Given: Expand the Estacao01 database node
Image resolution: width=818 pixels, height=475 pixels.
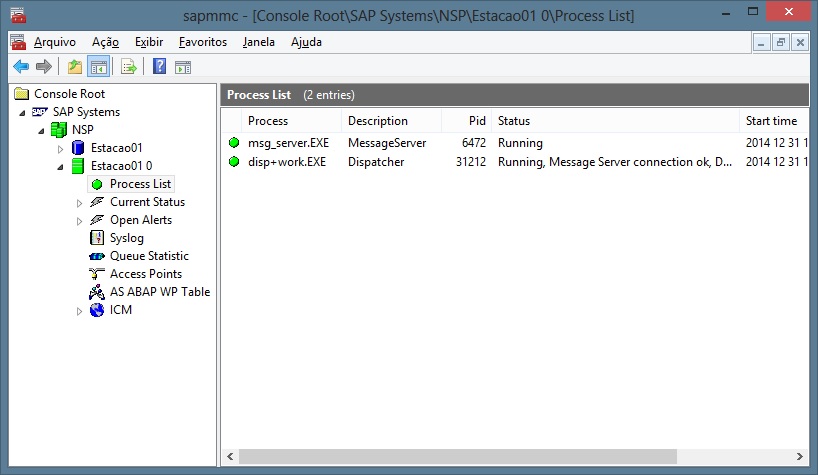Looking at the screenshot, I should [60, 148].
